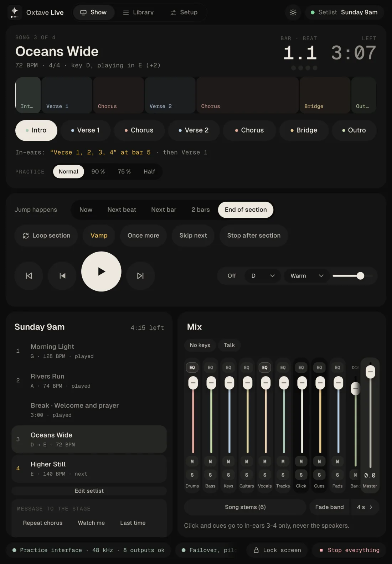Mute the Vocals channel
The image size is (392, 564).
[x=265, y=461]
